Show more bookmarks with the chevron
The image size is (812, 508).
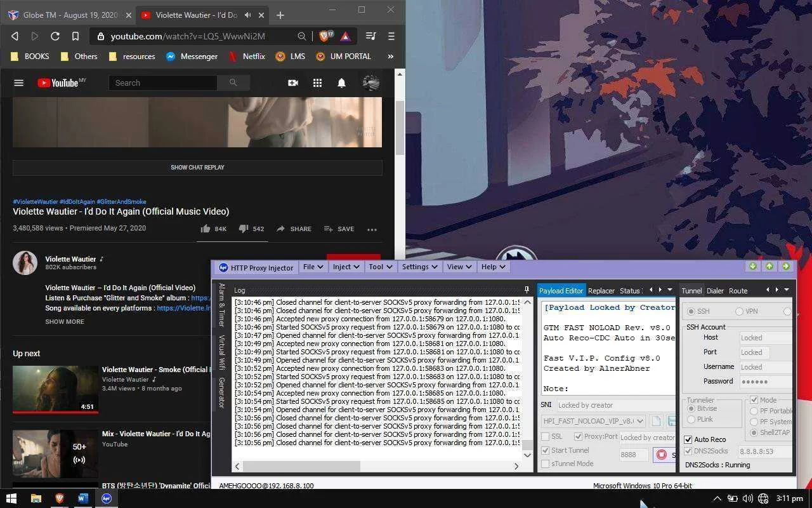click(390, 57)
